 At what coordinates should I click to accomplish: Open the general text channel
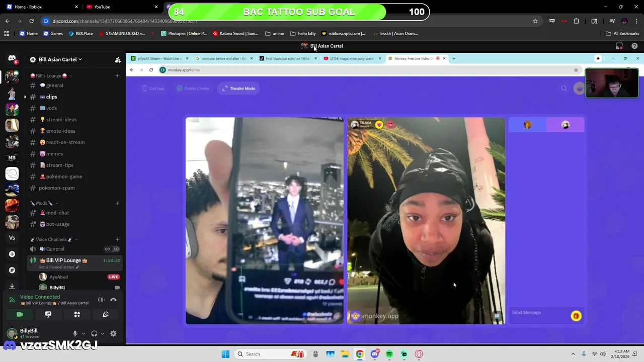pyautogui.click(x=74, y=85)
